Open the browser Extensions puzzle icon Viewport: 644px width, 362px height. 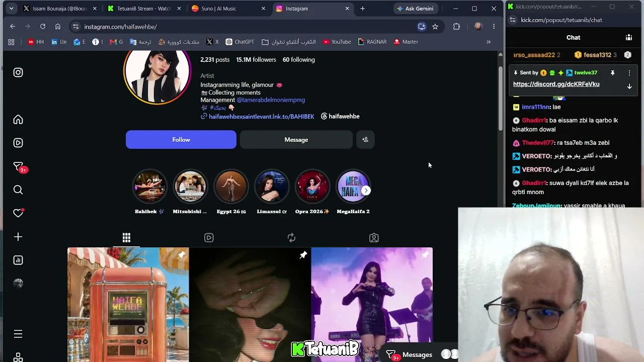pos(456,27)
